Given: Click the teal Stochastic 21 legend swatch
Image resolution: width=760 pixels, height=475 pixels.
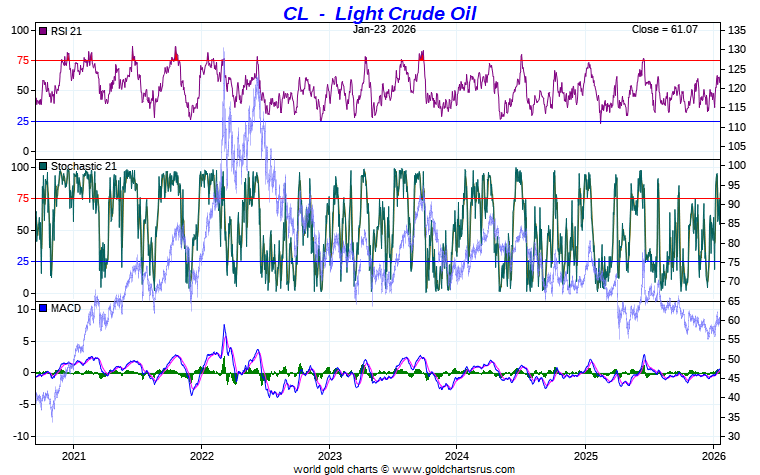Looking at the screenshot, I should coord(43,166).
